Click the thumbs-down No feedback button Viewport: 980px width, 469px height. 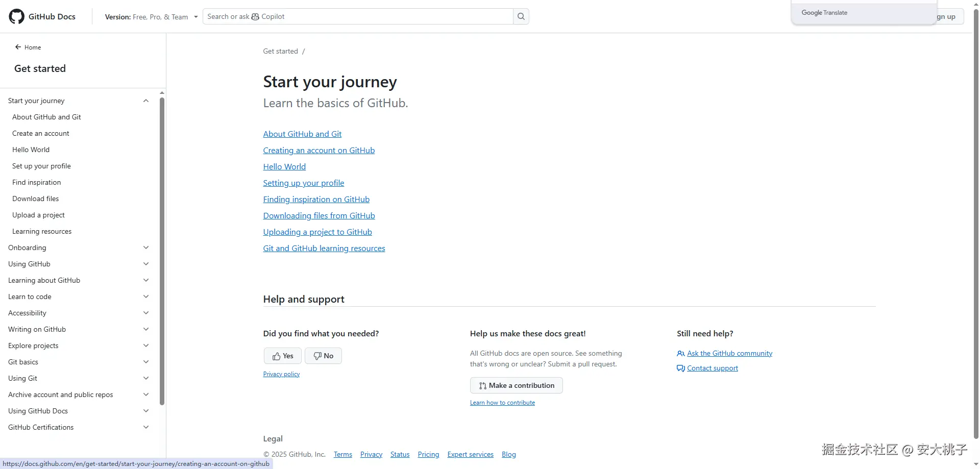coord(323,356)
